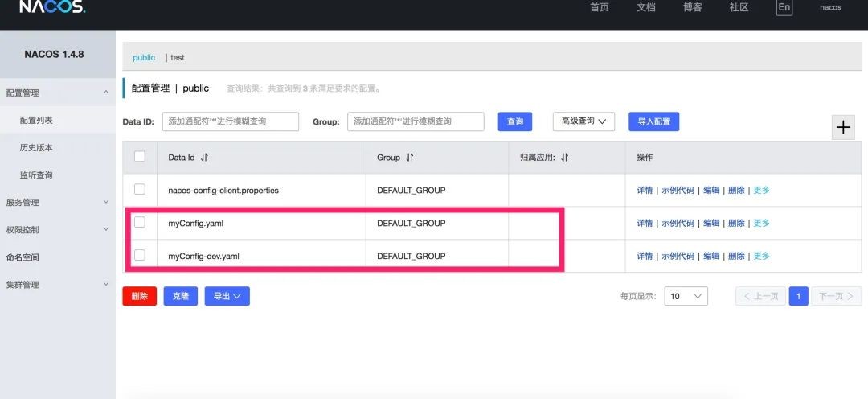Sort by Group column arrows
This screenshot has height=399, width=868.
pyautogui.click(x=410, y=158)
